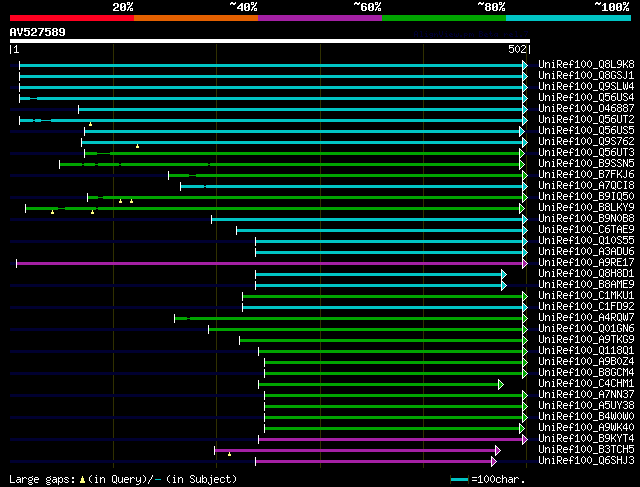Click the UniRef100_A5UY38 label
Viewport: 640px width, 487px height.
click(586, 406)
